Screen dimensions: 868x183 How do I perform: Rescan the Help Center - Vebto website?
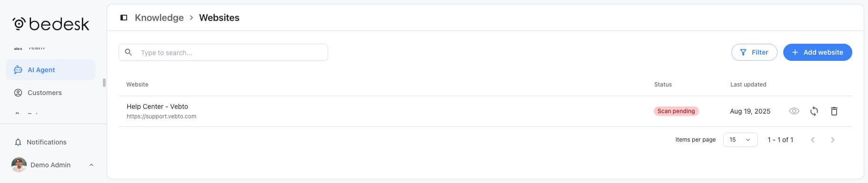pyautogui.click(x=814, y=111)
